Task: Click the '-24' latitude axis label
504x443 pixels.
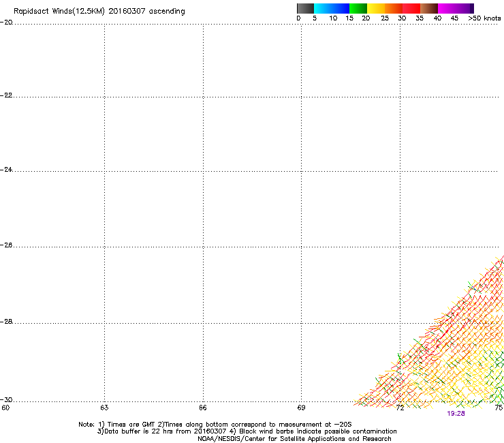Action: coord(6,169)
